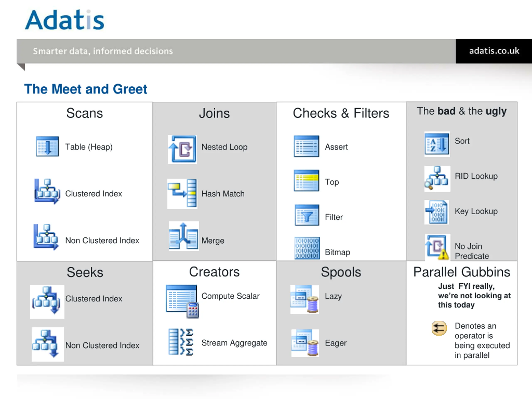Click the yellow parallel execution arrows icon
532x399 pixels.
[x=439, y=328]
